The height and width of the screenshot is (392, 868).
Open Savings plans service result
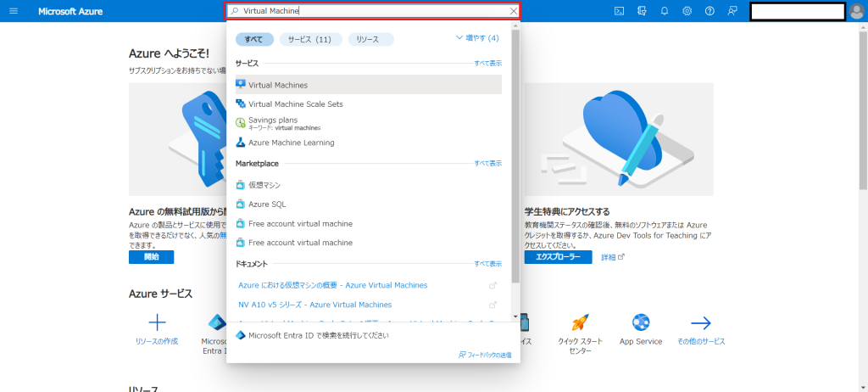pos(369,123)
